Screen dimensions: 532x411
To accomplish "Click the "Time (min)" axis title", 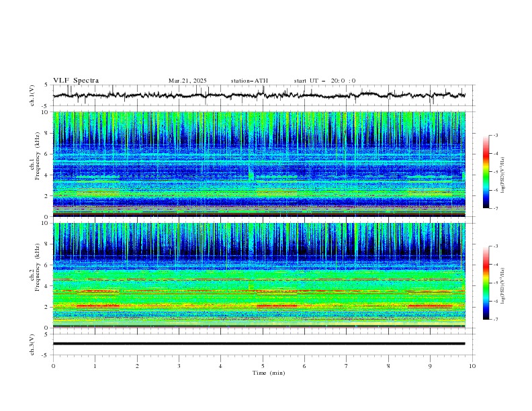I will [269, 373].
